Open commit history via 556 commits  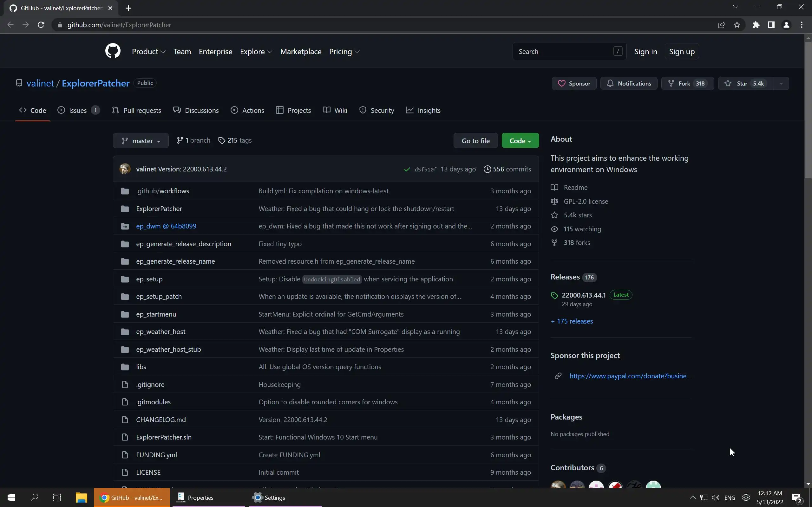507,169
